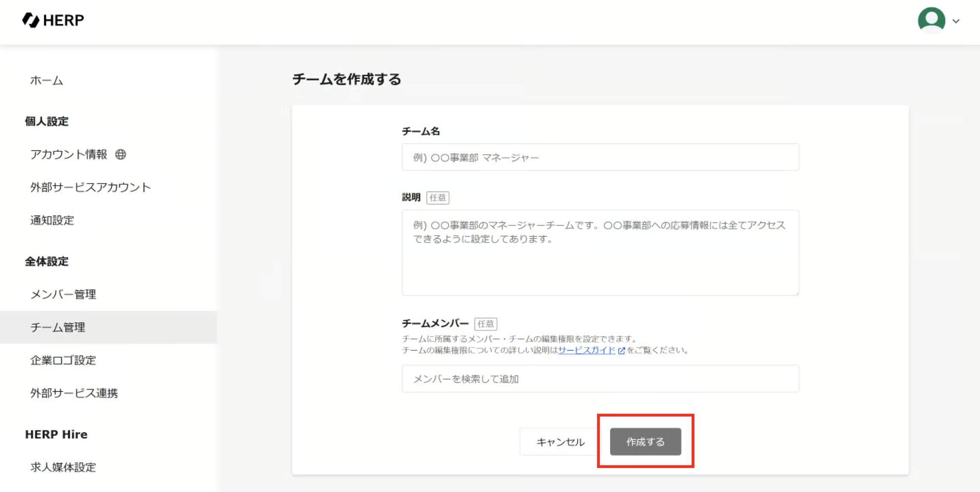This screenshot has width=980, height=492.
Task: Go to 外部サービスアカウント settings
Action: tap(90, 187)
